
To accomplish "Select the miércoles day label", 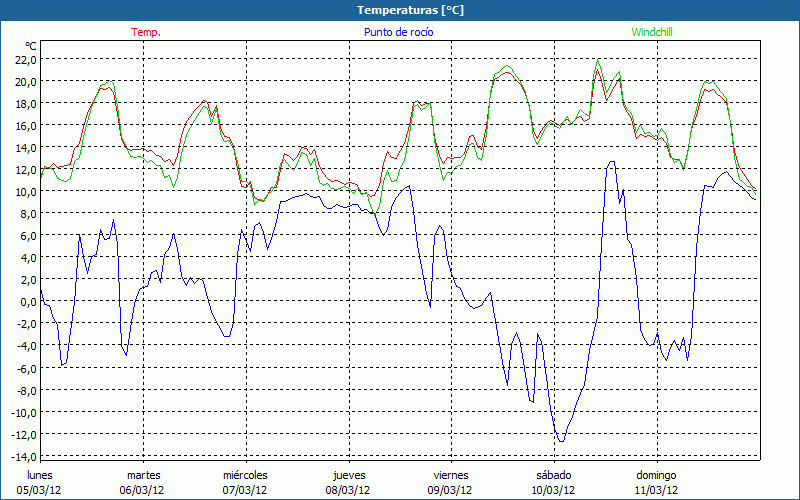I will click(245, 475).
